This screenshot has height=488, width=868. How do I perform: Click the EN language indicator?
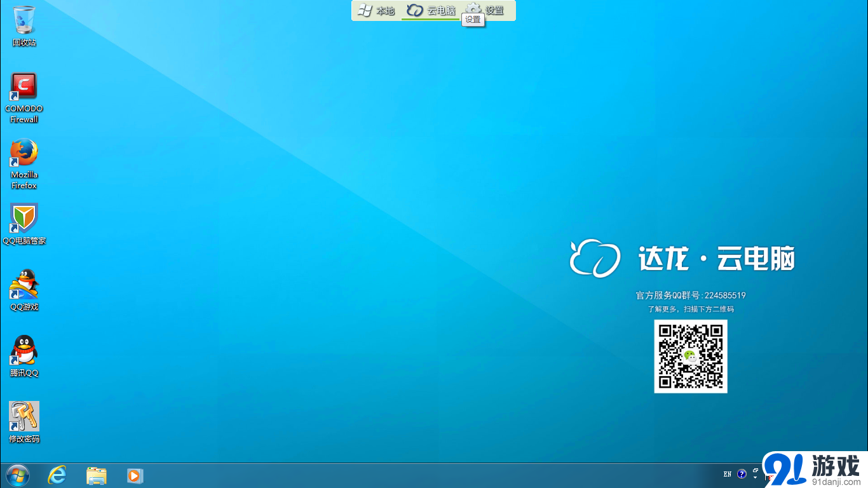[x=728, y=474]
